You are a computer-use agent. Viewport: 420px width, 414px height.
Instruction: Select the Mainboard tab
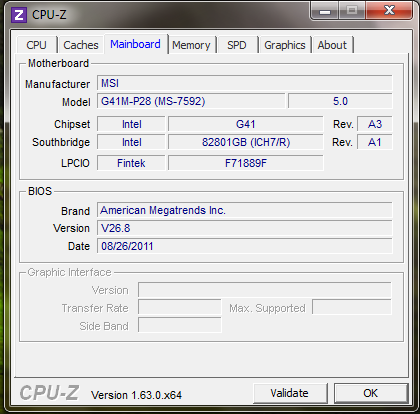[136, 44]
